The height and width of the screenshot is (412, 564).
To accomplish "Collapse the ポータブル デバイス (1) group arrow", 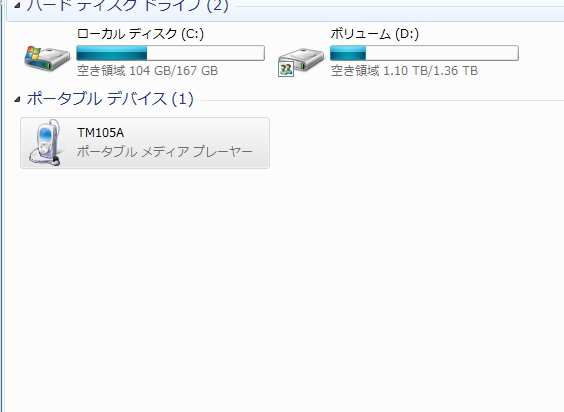I will pyautogui.click(x=17, y=99).
